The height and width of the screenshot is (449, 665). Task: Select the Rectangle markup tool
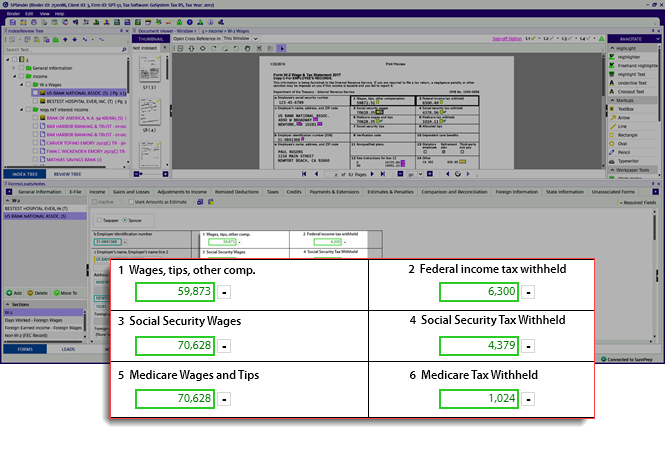(630, 135)
